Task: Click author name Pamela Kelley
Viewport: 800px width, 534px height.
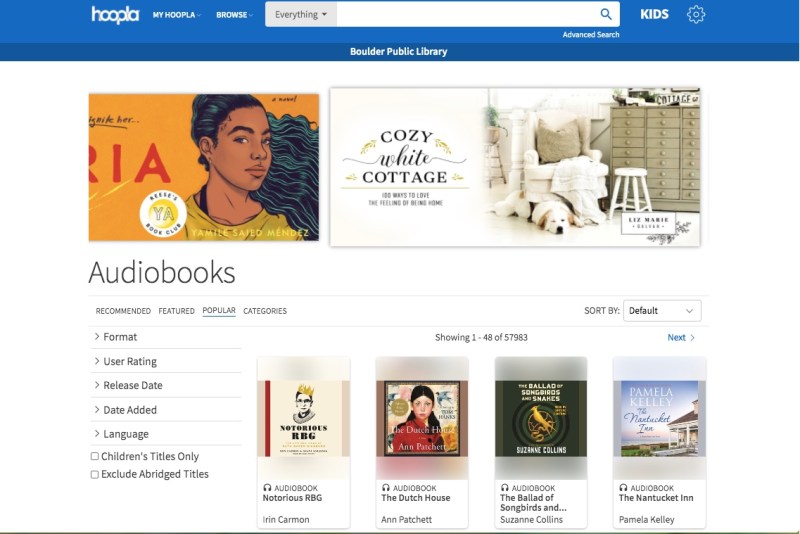Action: point(646,519)
